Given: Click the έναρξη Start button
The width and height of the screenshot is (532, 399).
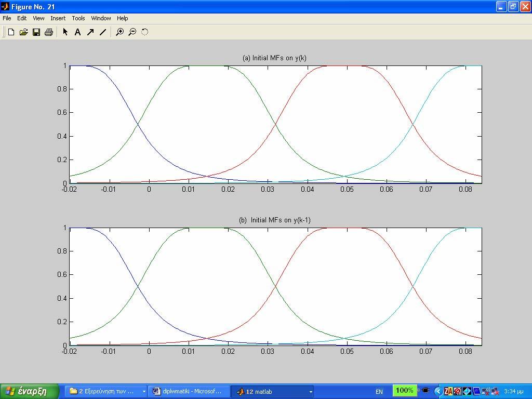Looking at the screenshot, I should click(30, 391).
